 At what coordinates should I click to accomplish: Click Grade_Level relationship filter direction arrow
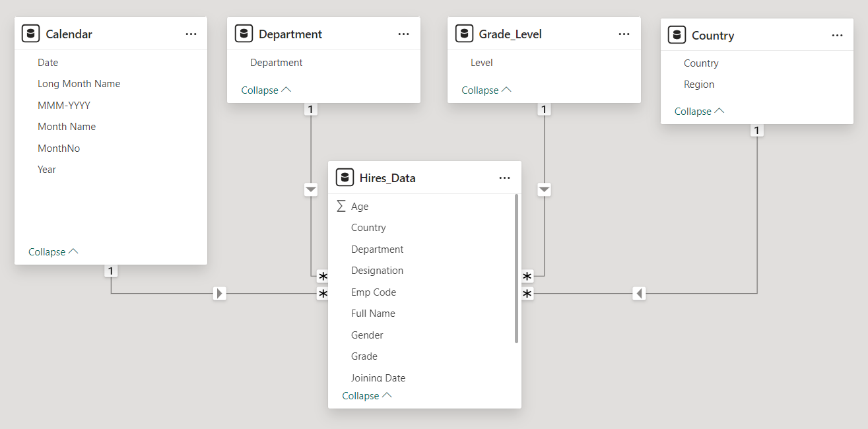(544, 189)
